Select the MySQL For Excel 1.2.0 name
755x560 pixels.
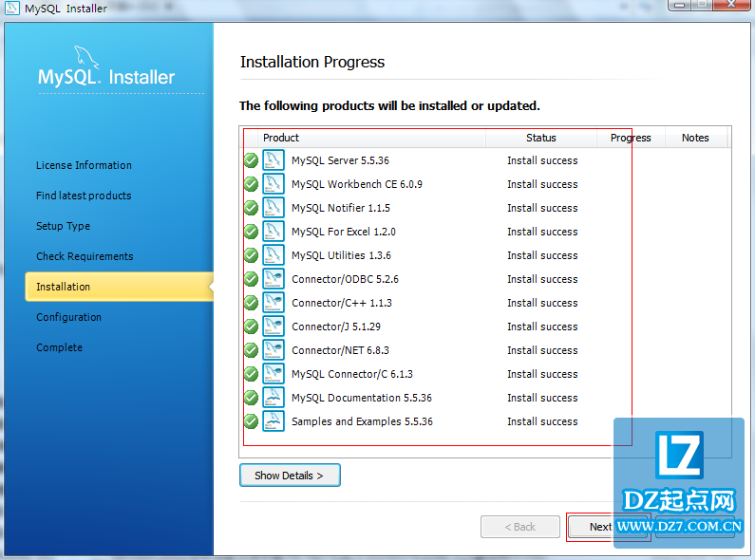pos(344,232)
